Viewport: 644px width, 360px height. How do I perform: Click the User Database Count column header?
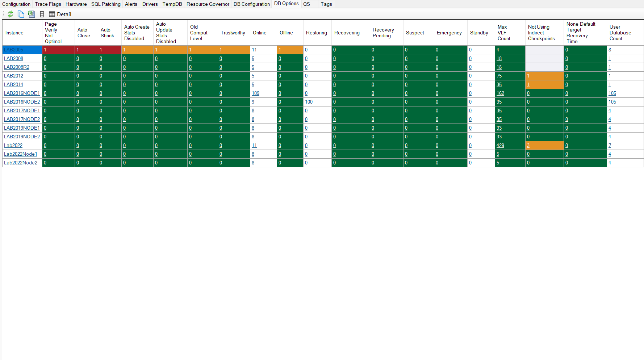click(625, 33)
